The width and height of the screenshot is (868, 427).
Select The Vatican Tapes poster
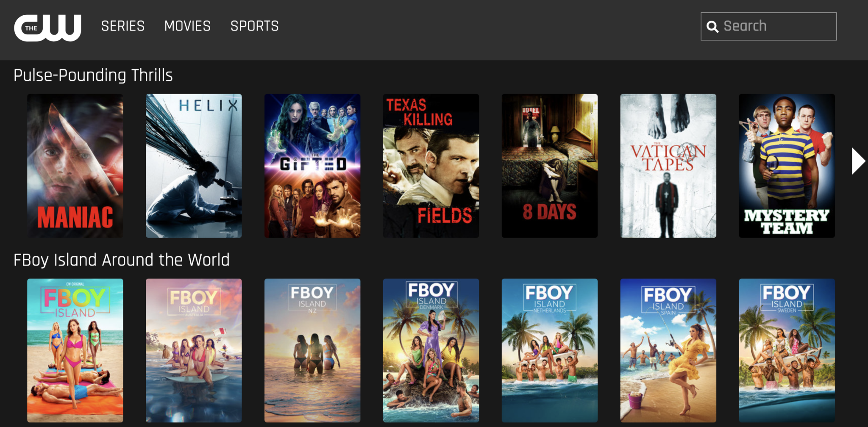tap(668, 166)
